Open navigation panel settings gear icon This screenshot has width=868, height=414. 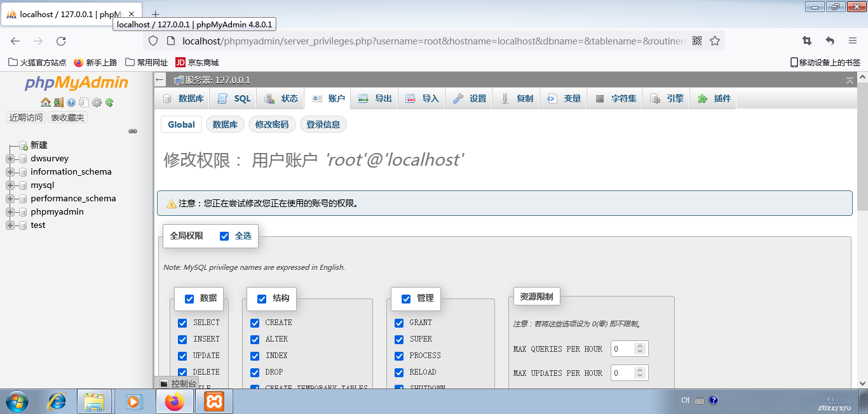click(x=97, y=102)
